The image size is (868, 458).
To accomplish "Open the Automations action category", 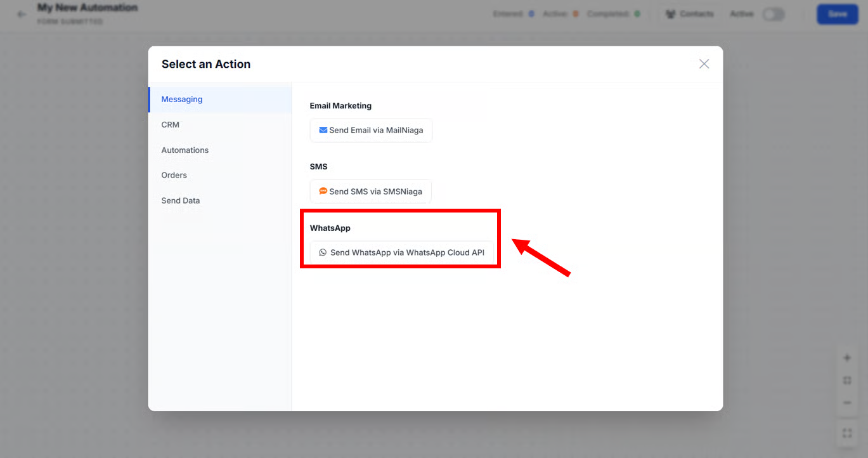I will click(x=185, y=150).
